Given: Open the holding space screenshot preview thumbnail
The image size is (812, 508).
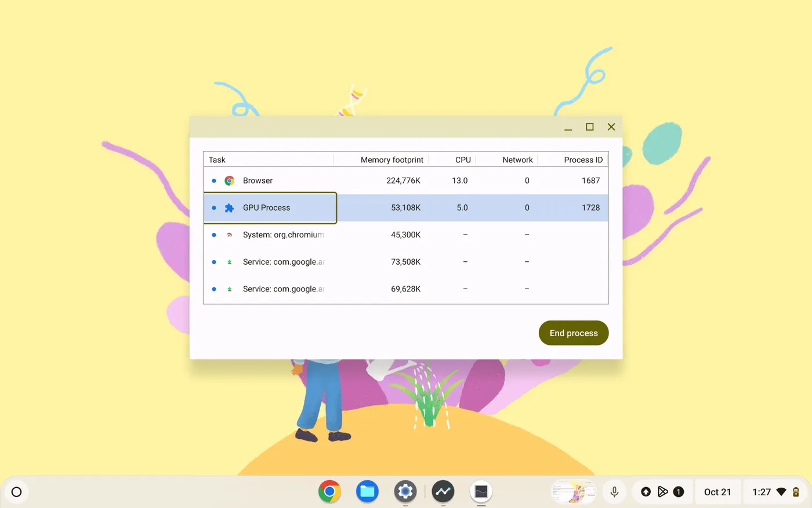Looking at the screenshot, I should (573, 492).
